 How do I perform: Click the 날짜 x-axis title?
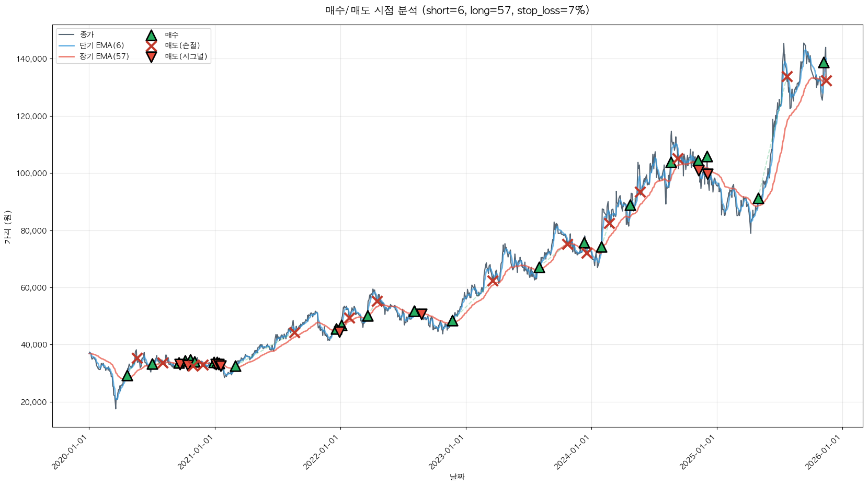[457, 477]
